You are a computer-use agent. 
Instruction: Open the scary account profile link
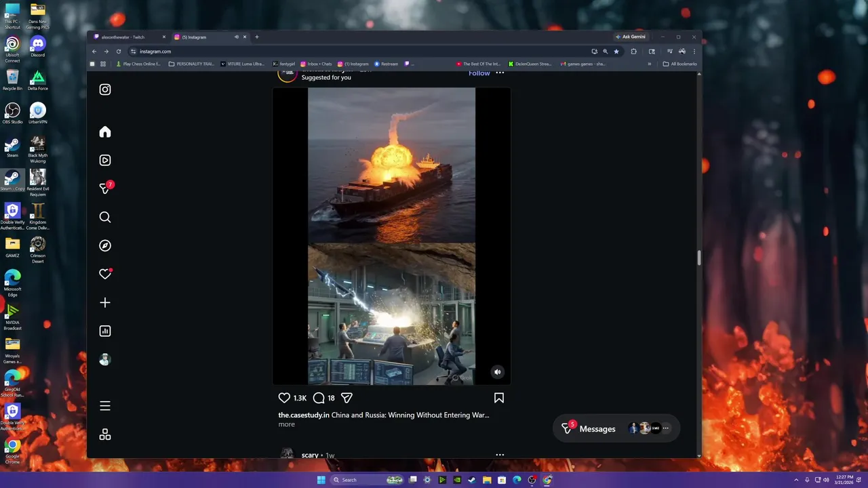pos(310,455)
